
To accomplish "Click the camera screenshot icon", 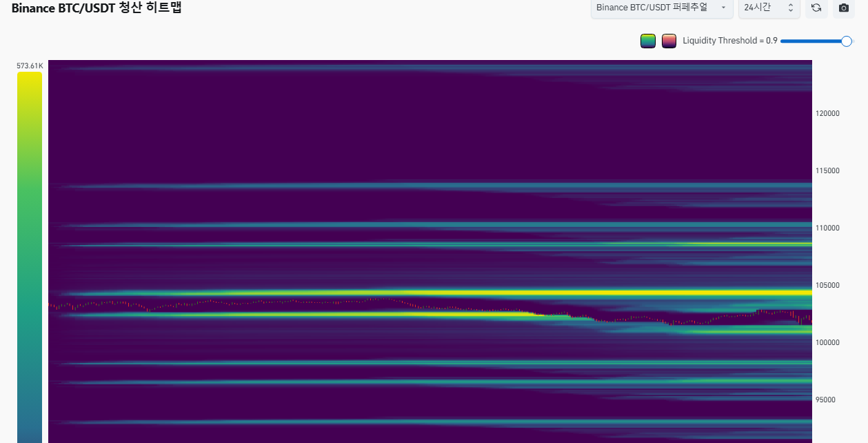I will (843, 8).
